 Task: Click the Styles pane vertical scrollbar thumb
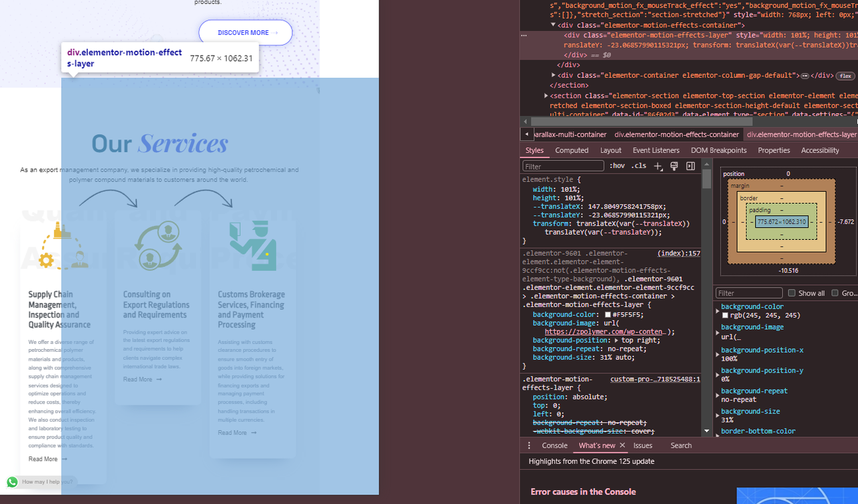pos(707,179)
